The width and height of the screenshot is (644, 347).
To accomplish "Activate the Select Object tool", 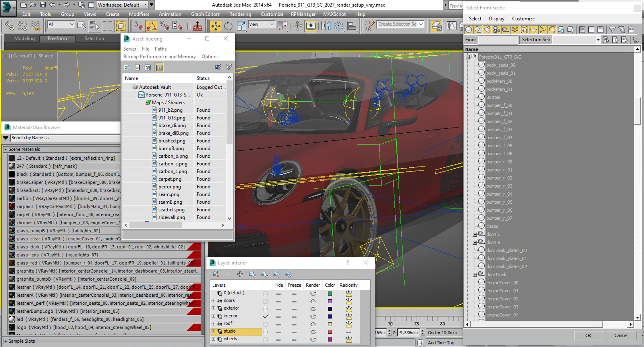I will coord(82,26).
